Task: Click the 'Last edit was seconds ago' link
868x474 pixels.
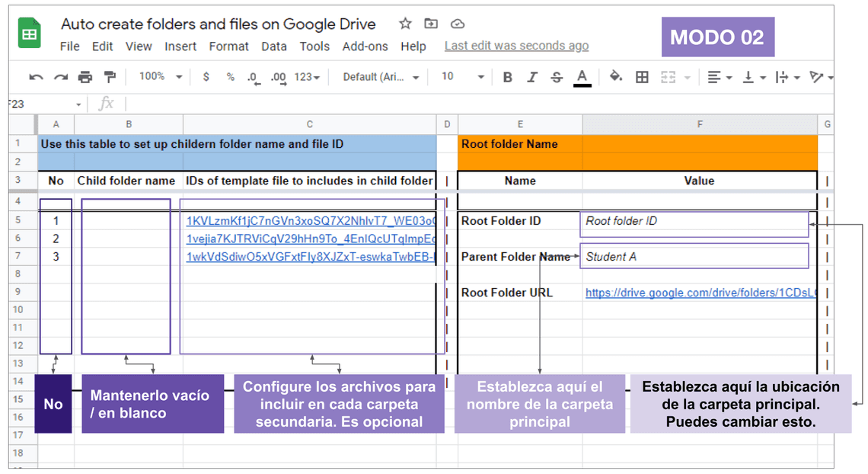Action: coord(516,46)
